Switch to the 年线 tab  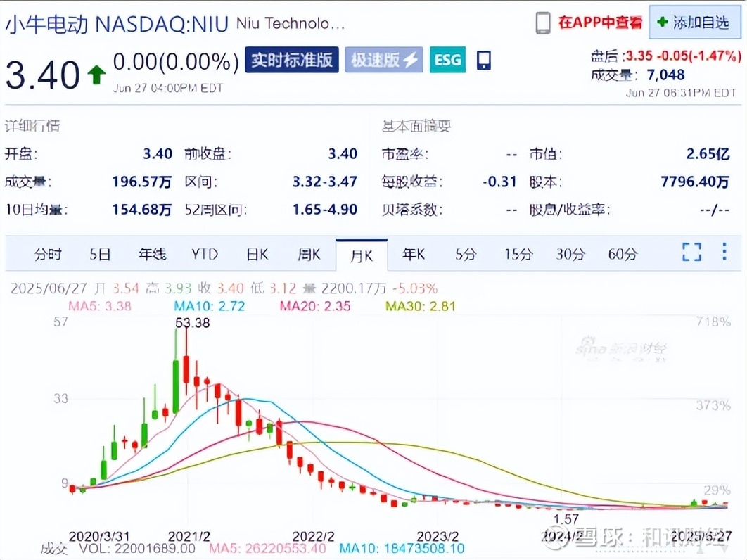coord(153,254)
